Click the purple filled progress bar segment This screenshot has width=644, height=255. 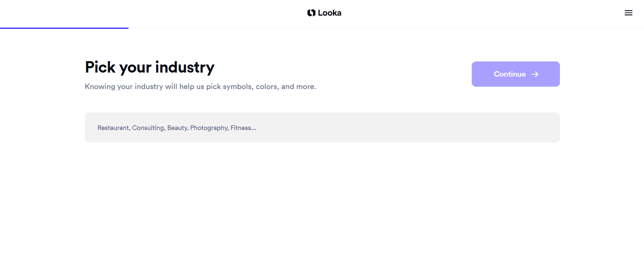coord(64,28)
